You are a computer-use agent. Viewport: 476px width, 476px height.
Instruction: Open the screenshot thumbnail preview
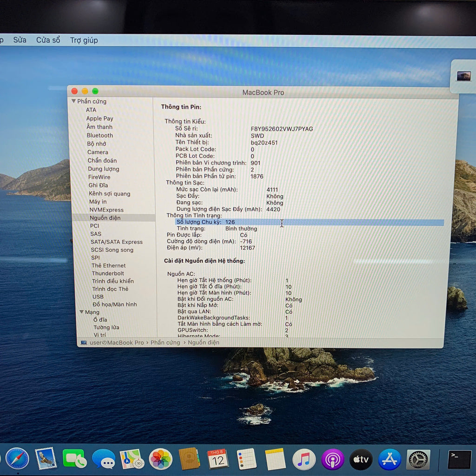[463, 76]
